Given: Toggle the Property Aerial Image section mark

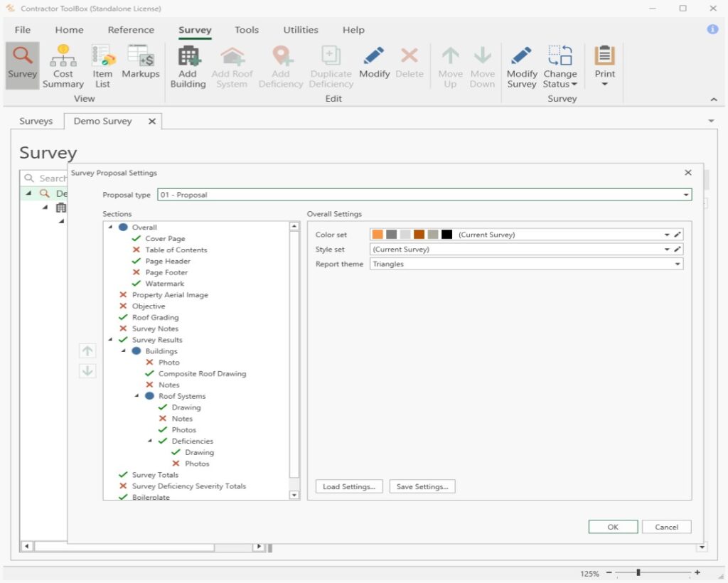Looking at the screenshot, I should tap(123, 295).
